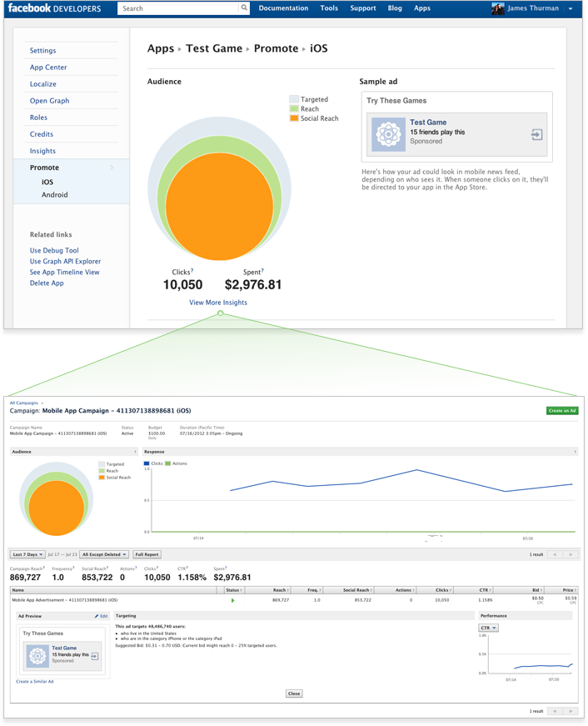Image resolution: width=588 pixels, height=726 pixels.
Task: Click the search magnifier icon
Action: tap(244, 8)
